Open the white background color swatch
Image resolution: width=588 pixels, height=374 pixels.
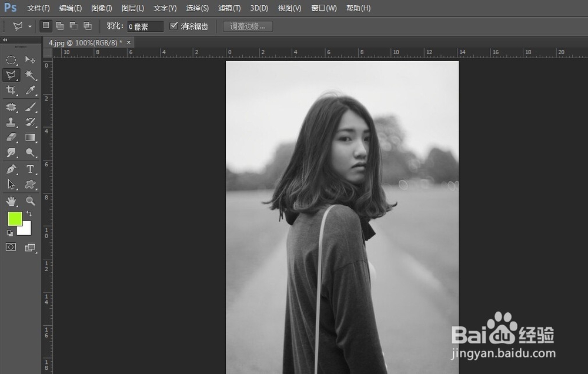point(25,229)
